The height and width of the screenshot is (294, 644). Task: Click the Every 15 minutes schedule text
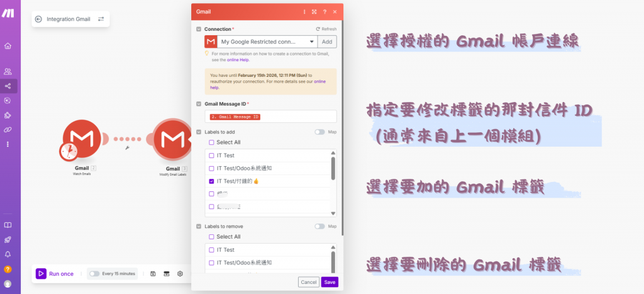(x=119, y=274)
